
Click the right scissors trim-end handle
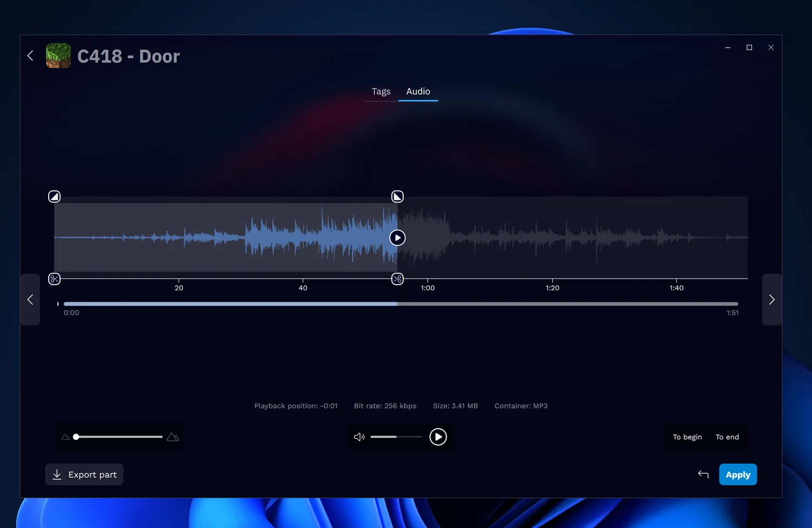pos(397,279)
